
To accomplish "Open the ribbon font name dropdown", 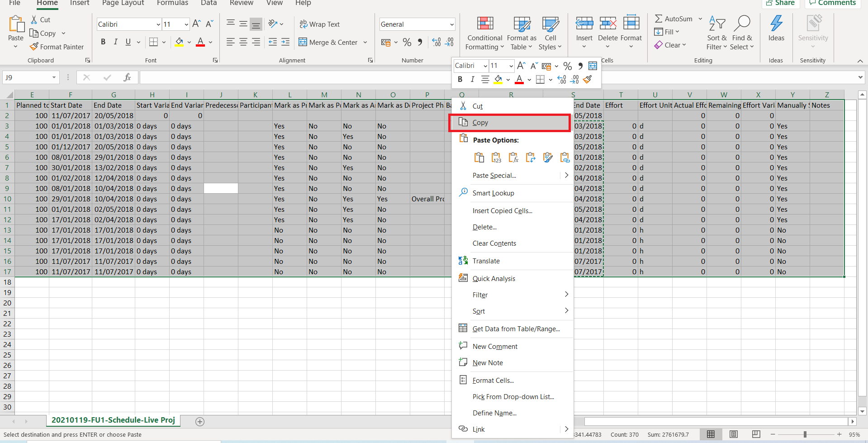I will (158, 24).
